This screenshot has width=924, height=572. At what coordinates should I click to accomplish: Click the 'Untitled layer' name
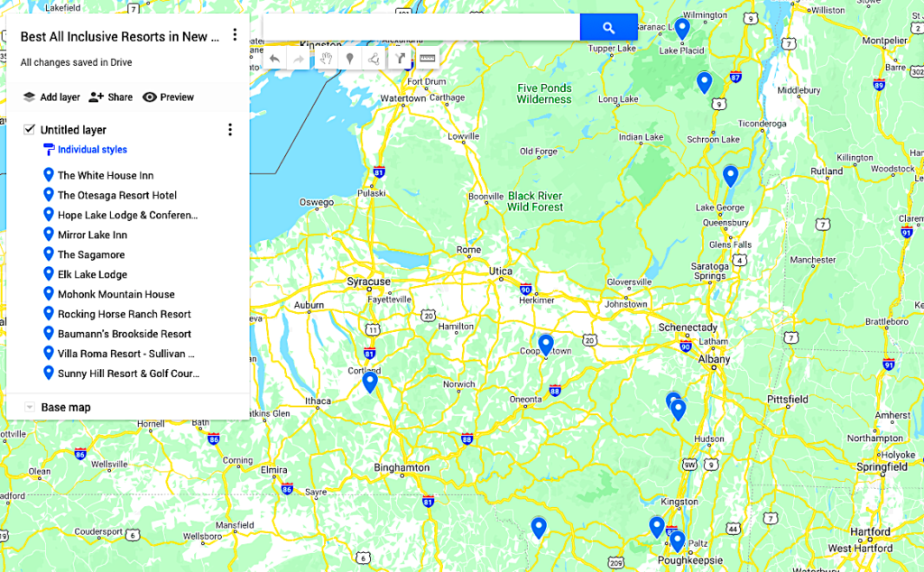tap(73, 130)
